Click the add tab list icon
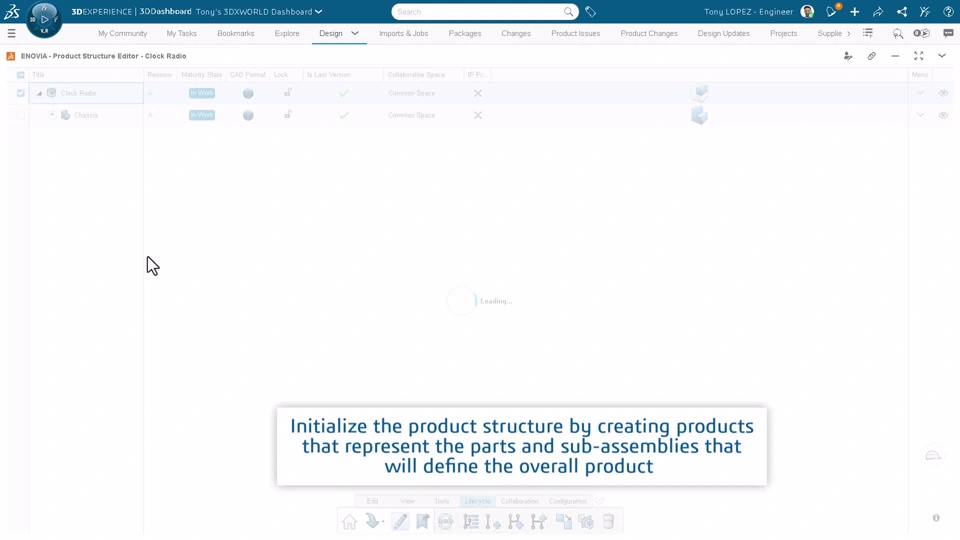The image size is (960, 540). click(868, 33)
